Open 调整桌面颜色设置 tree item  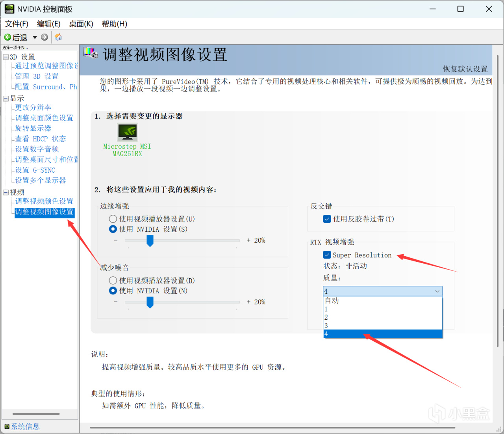(44, 117)
